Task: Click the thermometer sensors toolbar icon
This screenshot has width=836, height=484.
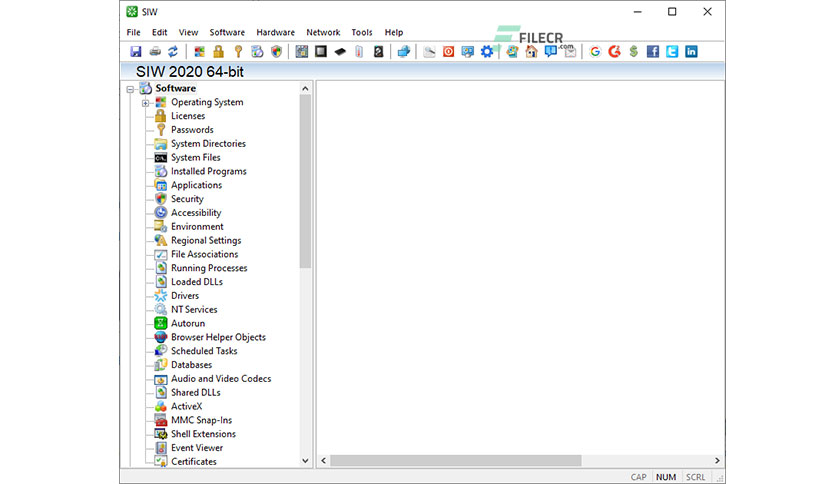Action: click(359, 51)
